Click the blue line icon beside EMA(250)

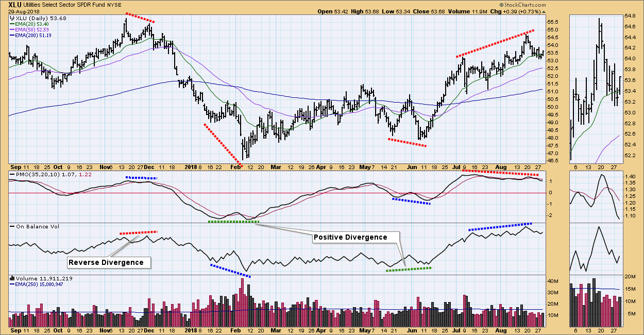[13, 284]
